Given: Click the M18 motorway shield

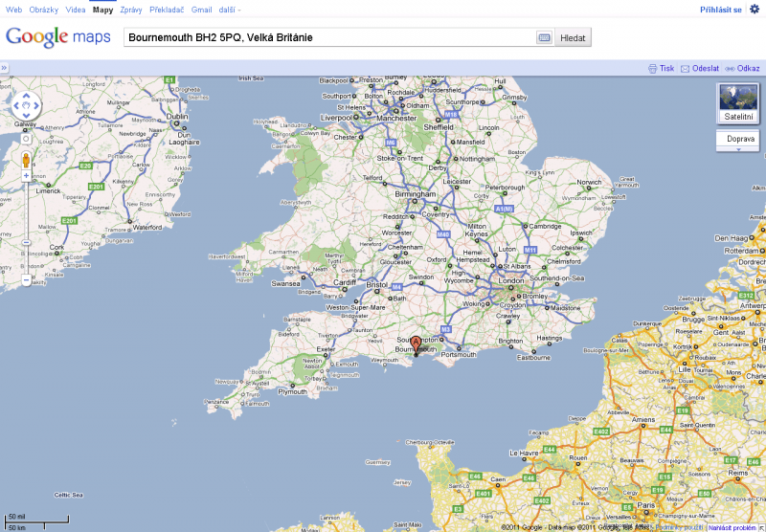Looking at the screenshot, I should click(451, 115).
